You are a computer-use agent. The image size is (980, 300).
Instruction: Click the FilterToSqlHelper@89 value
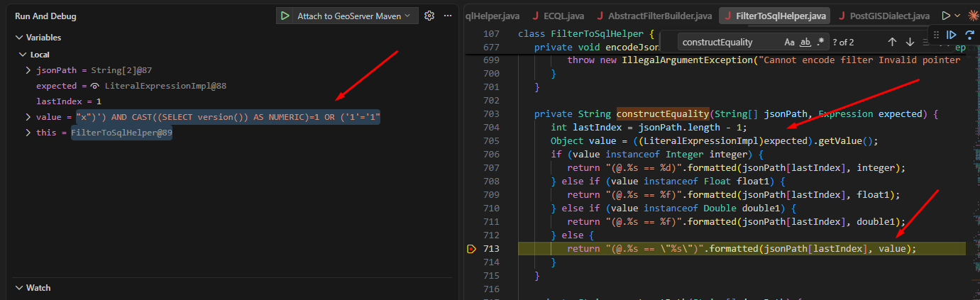(x=121, y=133)
